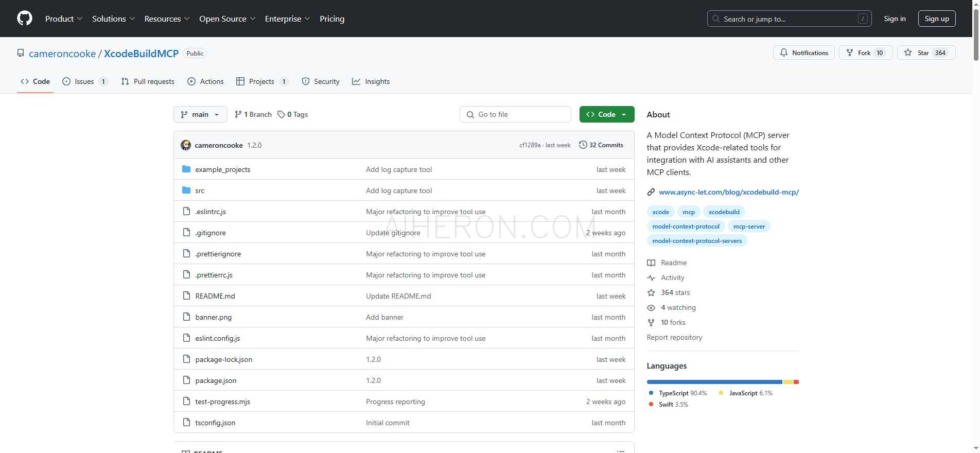Click the cameroncooke avatar in commit row

186,145
